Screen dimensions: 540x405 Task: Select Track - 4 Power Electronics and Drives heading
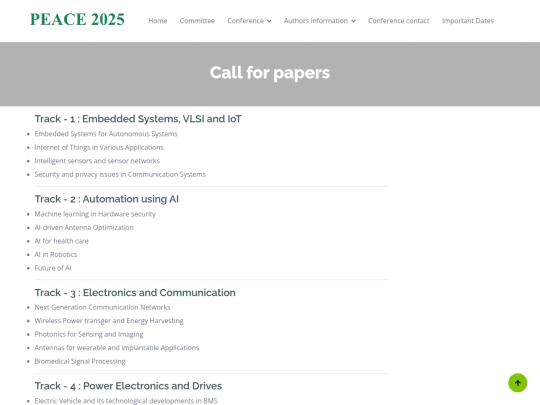[128, 386]
